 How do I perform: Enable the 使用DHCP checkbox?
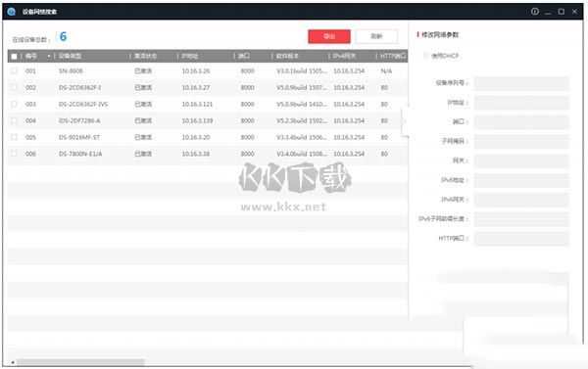(425, 56)
